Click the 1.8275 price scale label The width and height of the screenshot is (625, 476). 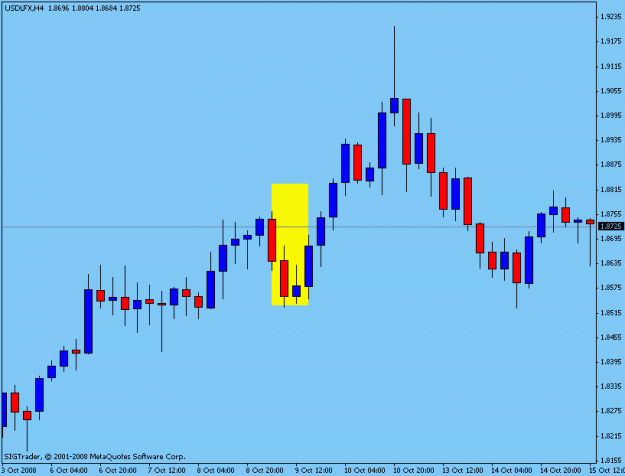(x=611, y=411)
